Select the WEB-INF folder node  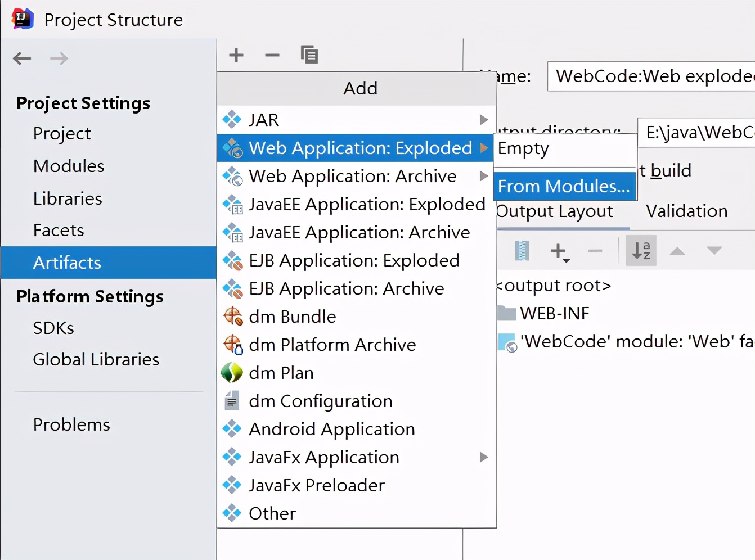pos(543,313)
